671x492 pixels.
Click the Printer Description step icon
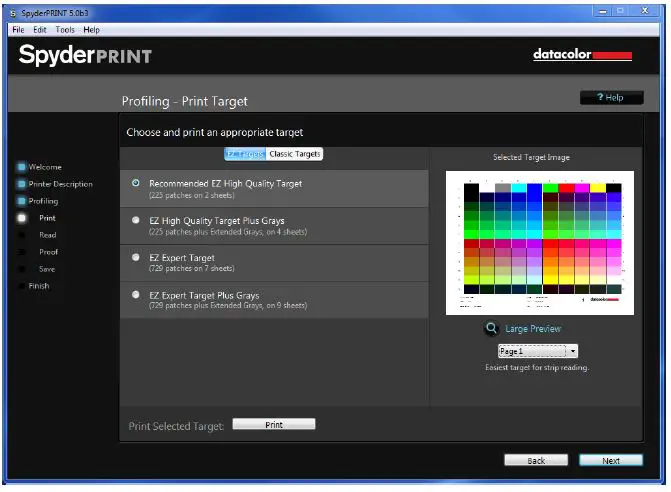tap(21, 184)
